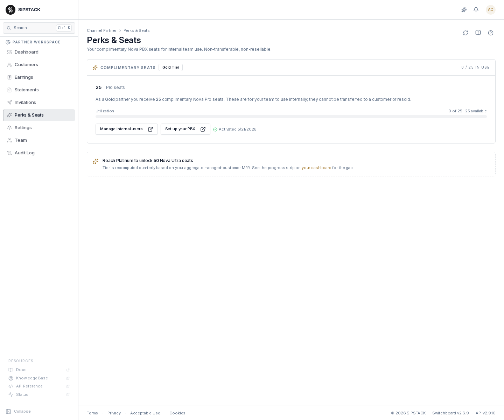Click the Invitations paper plane icon
The width and height of the screenshot is (504, 420).
pyautogui.click(x=9, y=103)
